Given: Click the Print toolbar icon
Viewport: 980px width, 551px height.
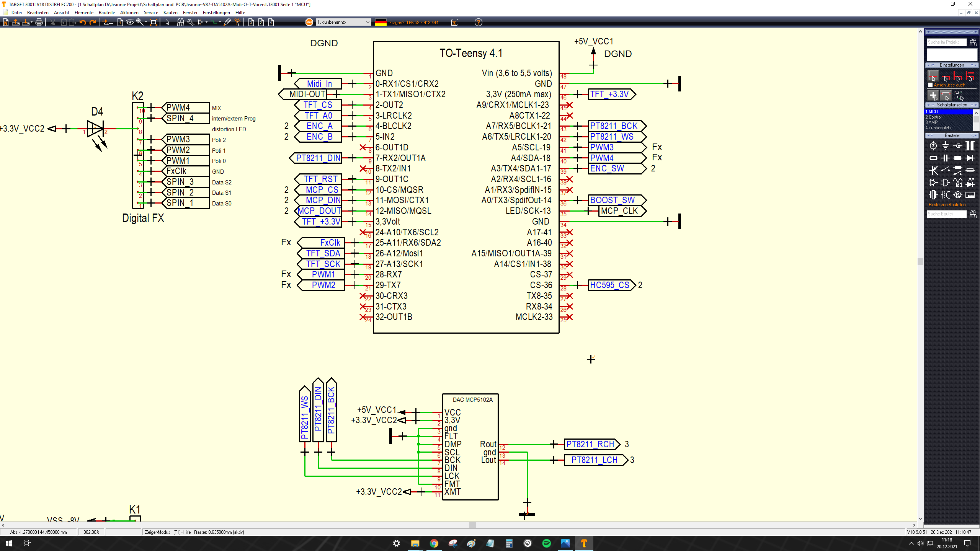Looking at the screenshot, I should click(39, 22).
